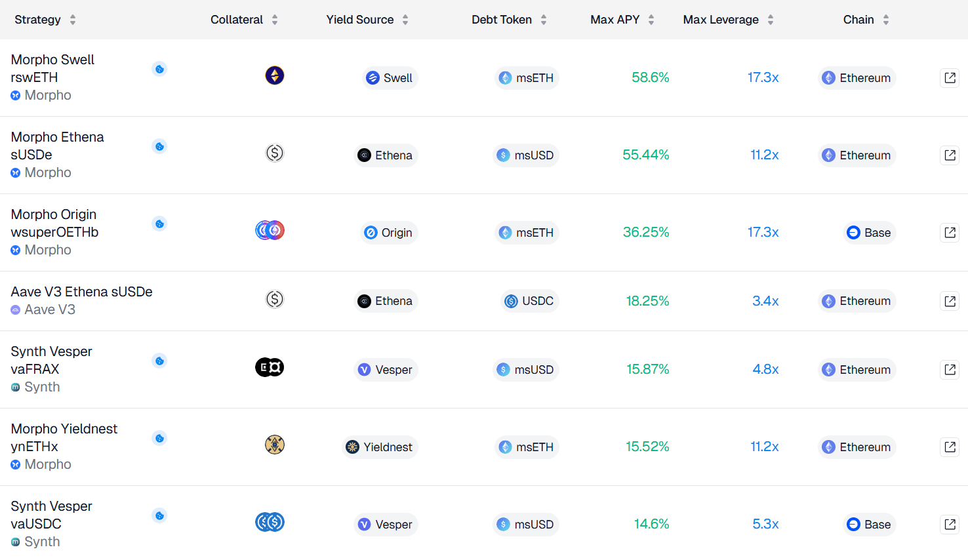
Task: Sort table by Max Leverage column
Action: pyautogui.click(x=729, y=20)
